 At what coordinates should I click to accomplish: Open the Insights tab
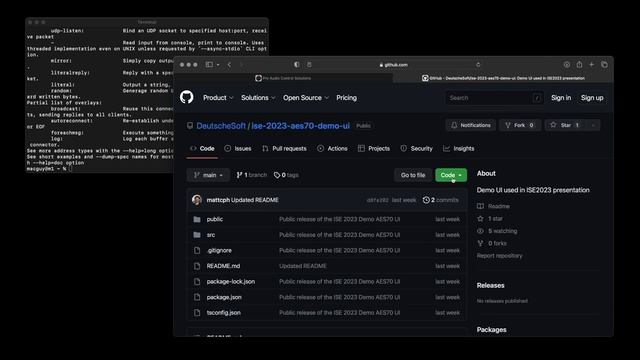(459, 149)
